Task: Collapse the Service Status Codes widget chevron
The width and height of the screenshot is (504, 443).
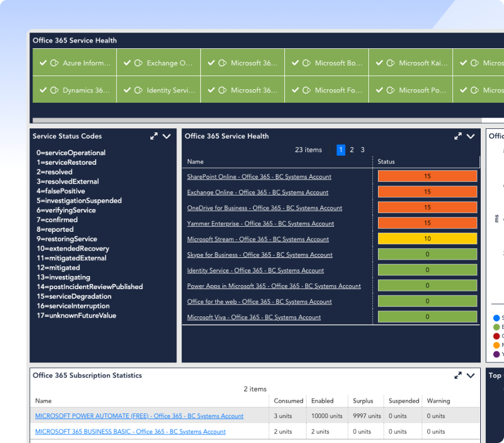Action: click(166, 136)
